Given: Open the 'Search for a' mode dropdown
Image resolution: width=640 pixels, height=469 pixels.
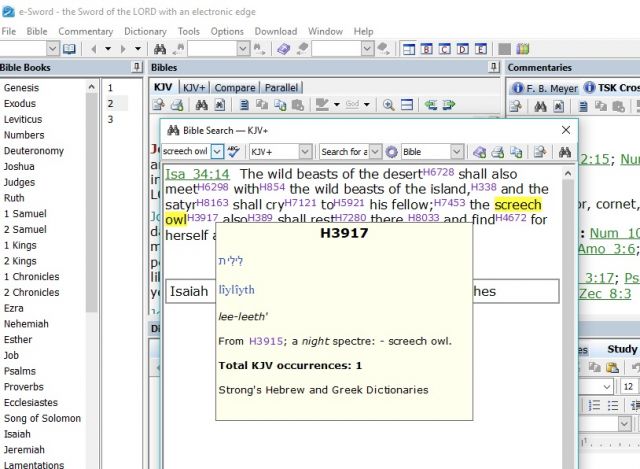Looking at the screenshot, I should tap(375, 152).
